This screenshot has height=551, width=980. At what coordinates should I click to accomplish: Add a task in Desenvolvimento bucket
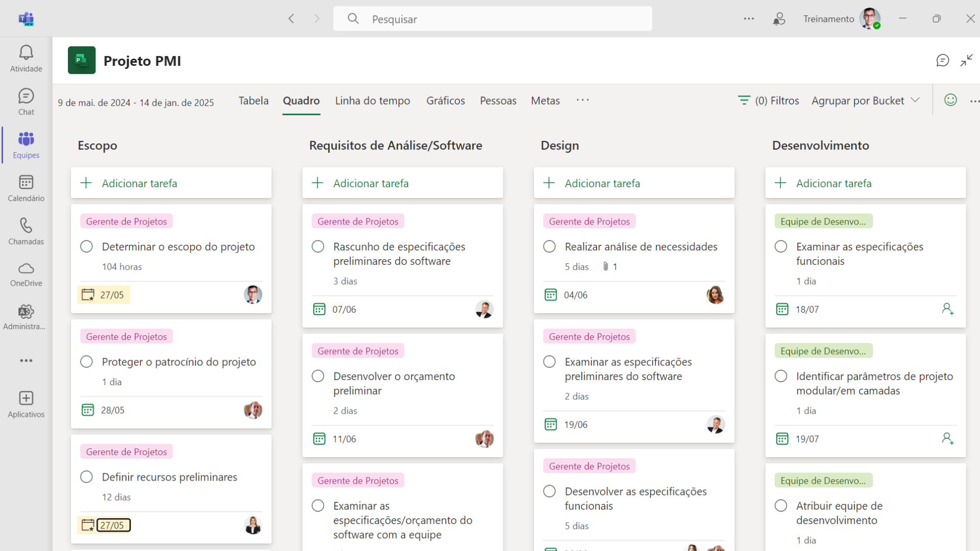point(866,183)
